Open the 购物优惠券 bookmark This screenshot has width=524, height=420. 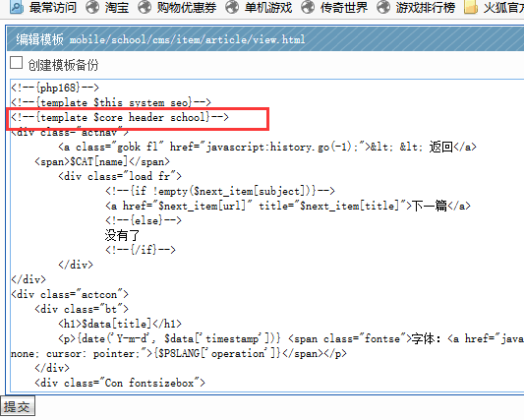click(187, 7)
